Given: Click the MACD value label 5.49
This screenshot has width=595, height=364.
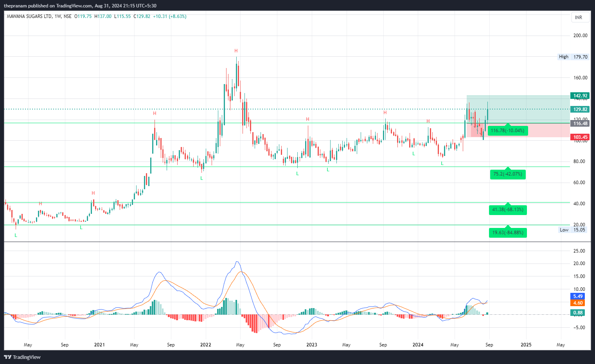Looking at the screenshot, I should (578, 296).
